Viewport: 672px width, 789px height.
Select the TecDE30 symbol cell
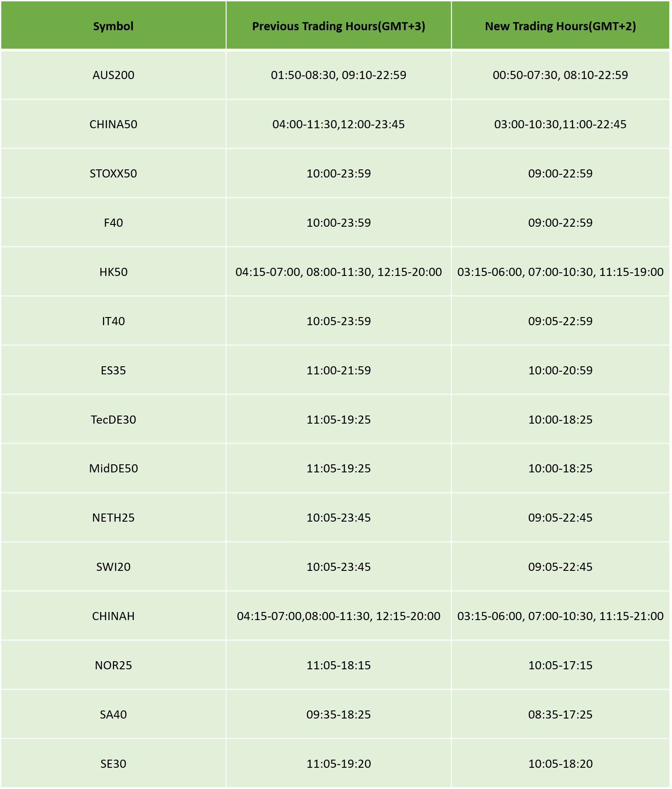113,420
